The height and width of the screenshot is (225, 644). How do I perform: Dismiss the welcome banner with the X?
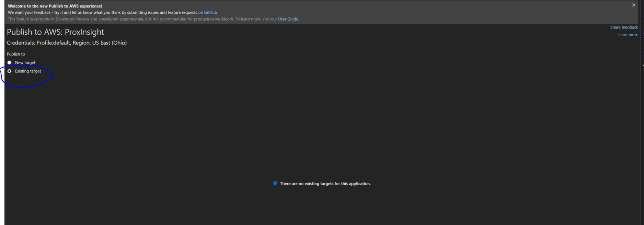[634, 5]
